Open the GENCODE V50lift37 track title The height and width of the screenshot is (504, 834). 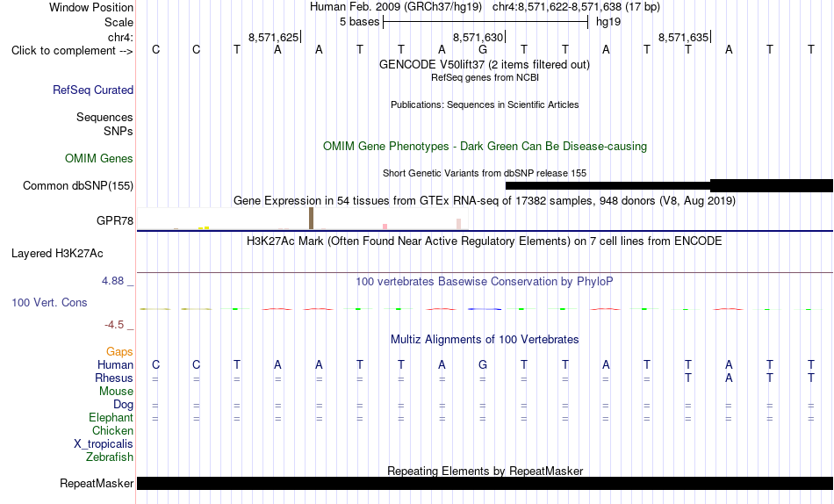pyautogui.click(x=484, y=64)
